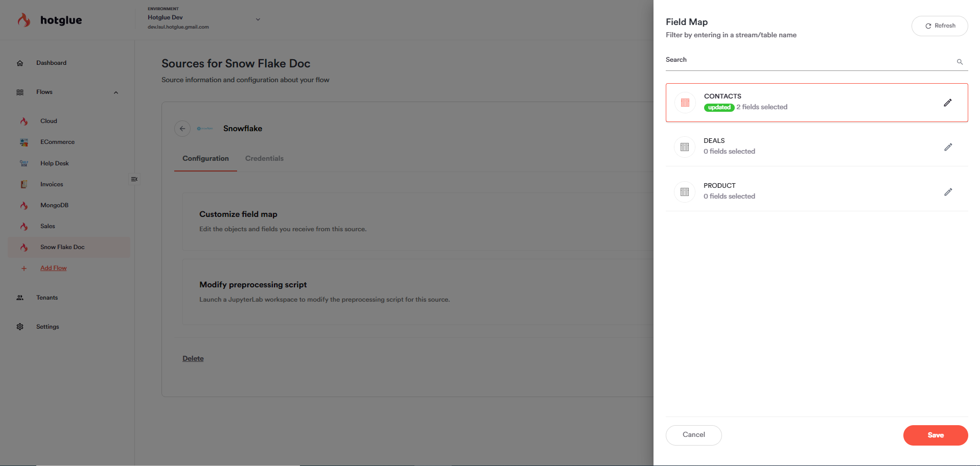Collapse the sidebar with the toggle icon
Image resolution: width=980 pixels, height=466 pixels.
click(134, 179)
